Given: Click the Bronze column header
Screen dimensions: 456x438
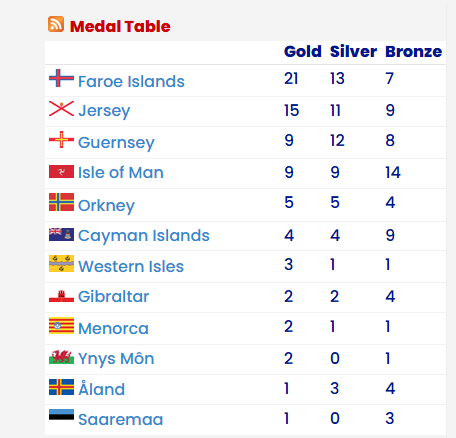Looking at the screenshot, I should (x=414, y=51).
